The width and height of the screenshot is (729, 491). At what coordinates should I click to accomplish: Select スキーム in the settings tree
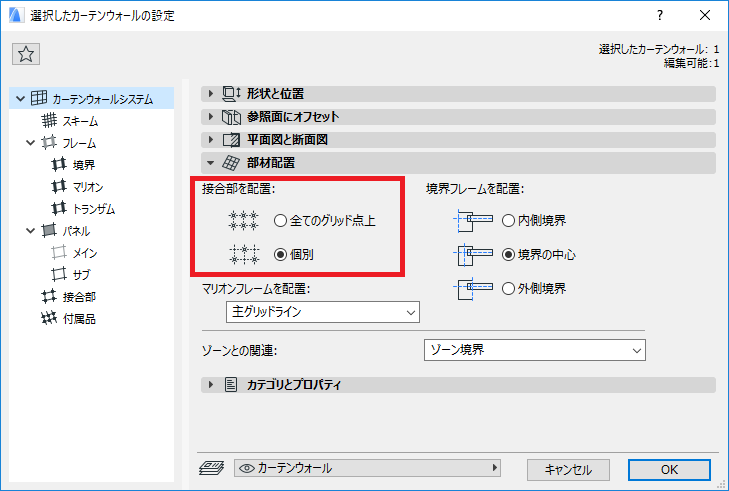80,121
